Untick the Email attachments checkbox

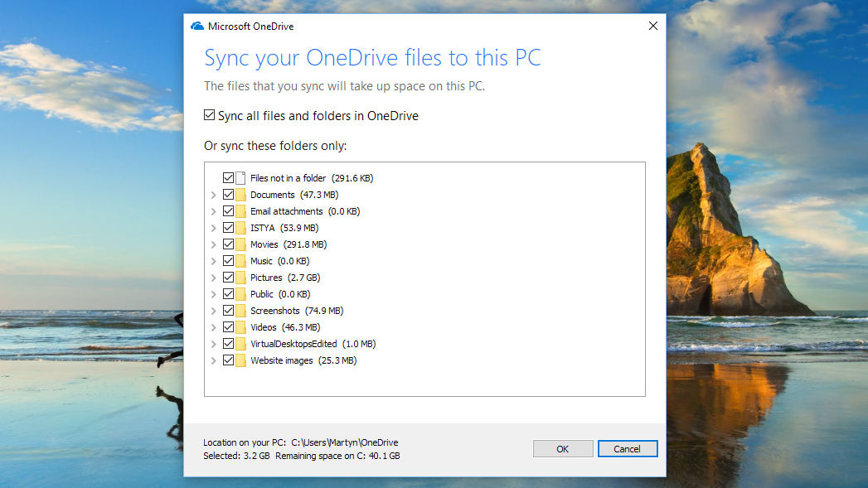(x=228, y=211)
